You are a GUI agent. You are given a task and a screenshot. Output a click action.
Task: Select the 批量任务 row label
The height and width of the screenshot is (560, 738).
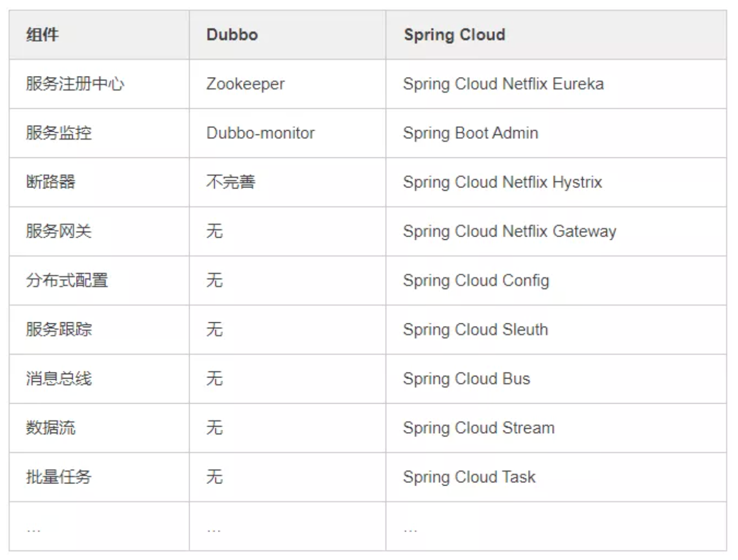pos(59,477)
